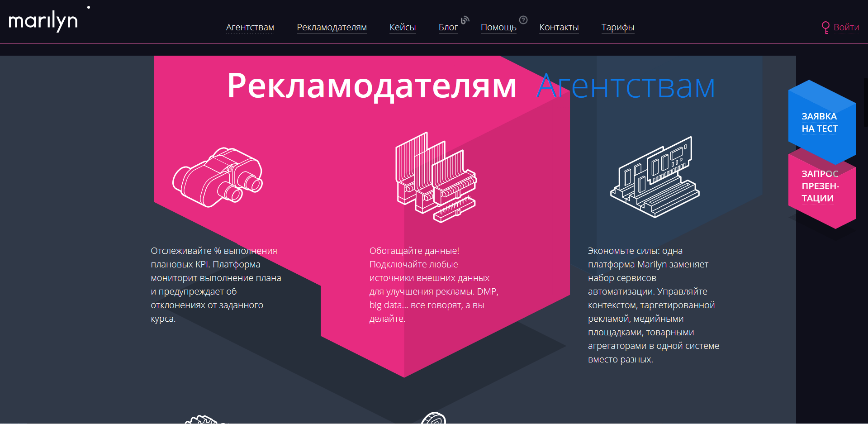
Task: Click the Войти login link
Action: (x=846, y=28)
